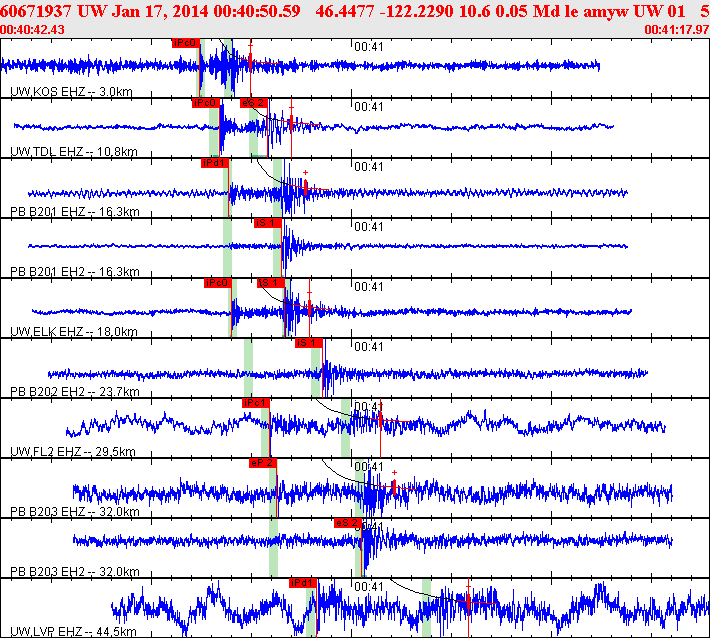Select the iS 1 flag on B201 EH2
The image size is (710, 638).
point(268,223)
